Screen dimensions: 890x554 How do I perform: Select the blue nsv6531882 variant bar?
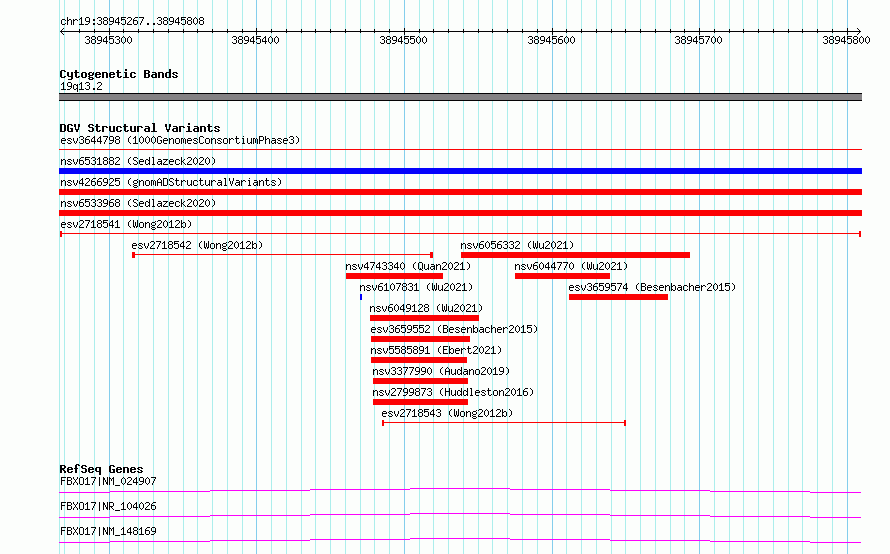(460, 171)
